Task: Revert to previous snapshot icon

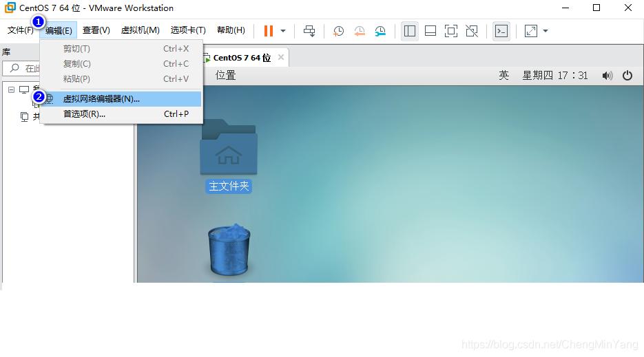Action: [360, 31]
